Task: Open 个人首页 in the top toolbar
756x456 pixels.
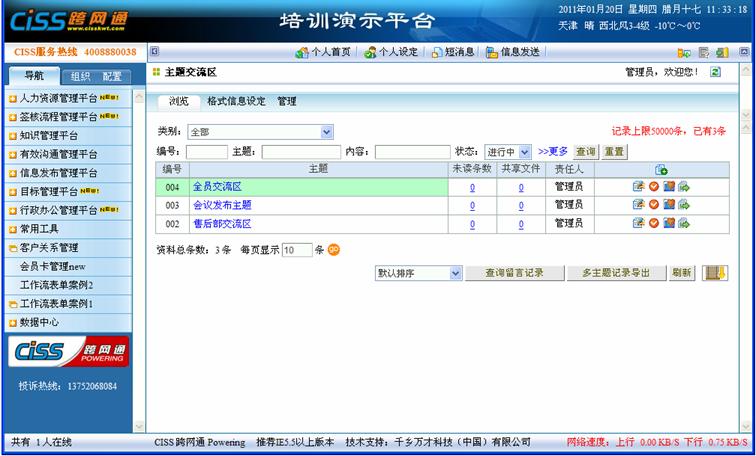Action: 323,52
